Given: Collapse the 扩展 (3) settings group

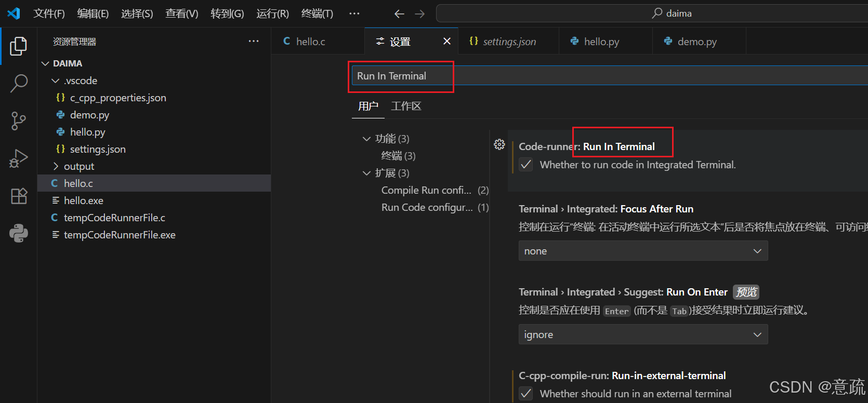Looking at the screenshot, I should tap(367, 173).
